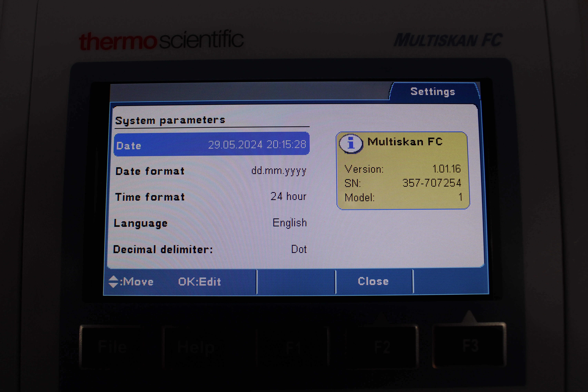
Task: Click the physical F2 key
Action: coord(382,347)
